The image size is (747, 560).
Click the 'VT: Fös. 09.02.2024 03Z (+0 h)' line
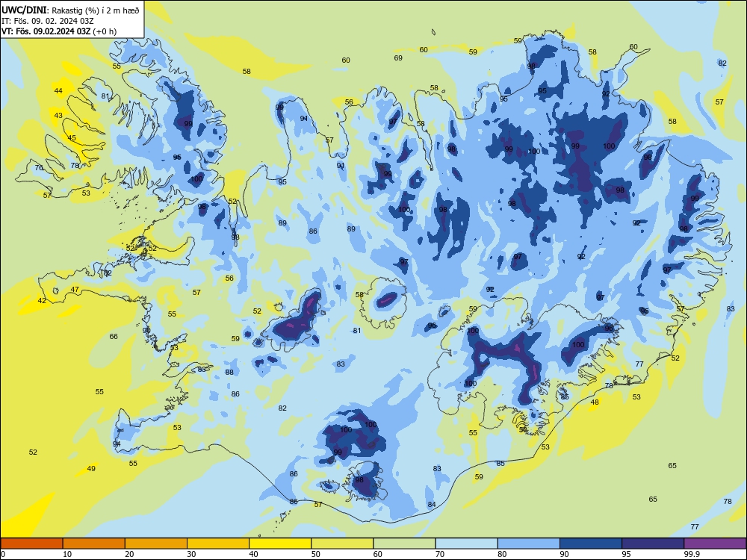click(x=59, y=31)
